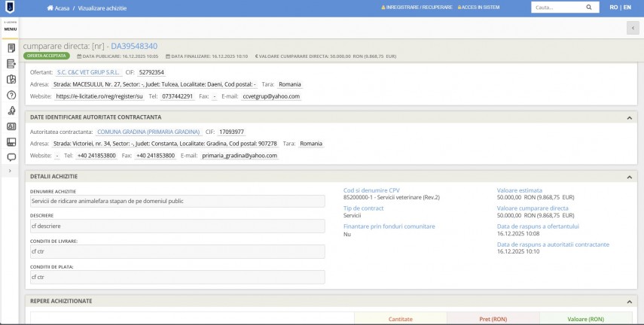Image resolution: width=644 pixels, height=325 pixels.
Task: Click the e-licitatie shield logo
Action: 11,8
